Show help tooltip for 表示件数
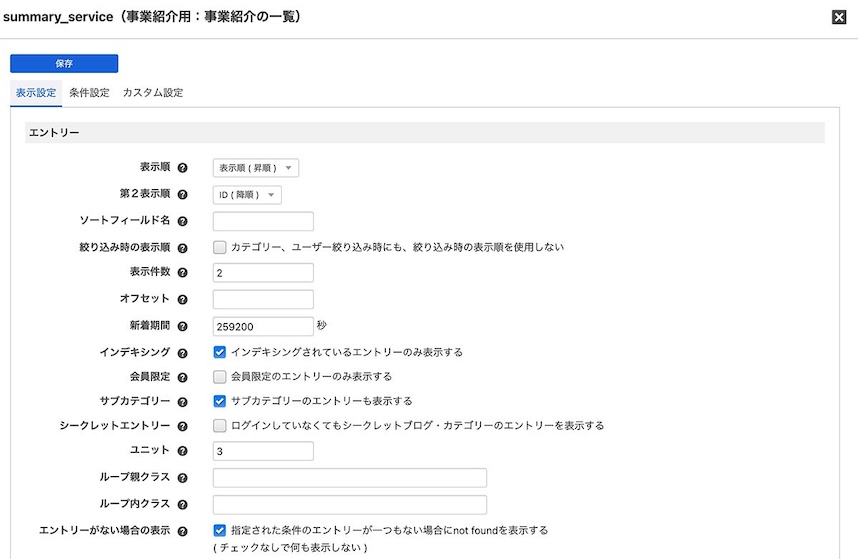The width and height of the screenshot is (858, 559). (x=182, y=273)
